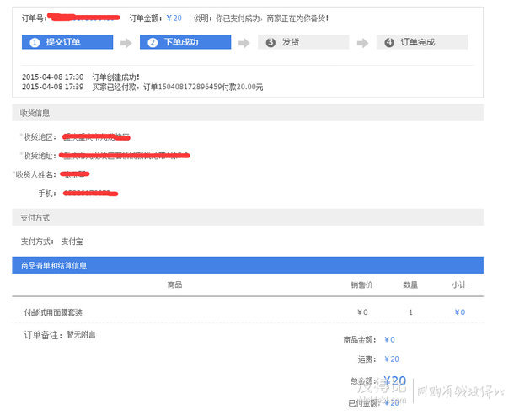The height and width of the screenshot is (420, 514).
Task: Click the 销售价 column header
Action: point(362,285)
